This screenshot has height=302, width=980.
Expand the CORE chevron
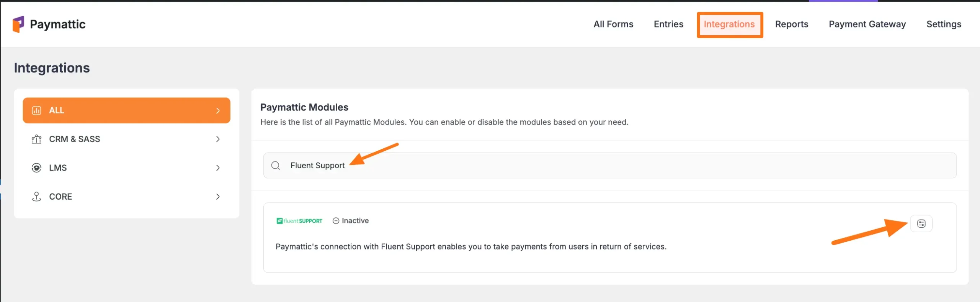pyautogui.click(x=218, y=197)
